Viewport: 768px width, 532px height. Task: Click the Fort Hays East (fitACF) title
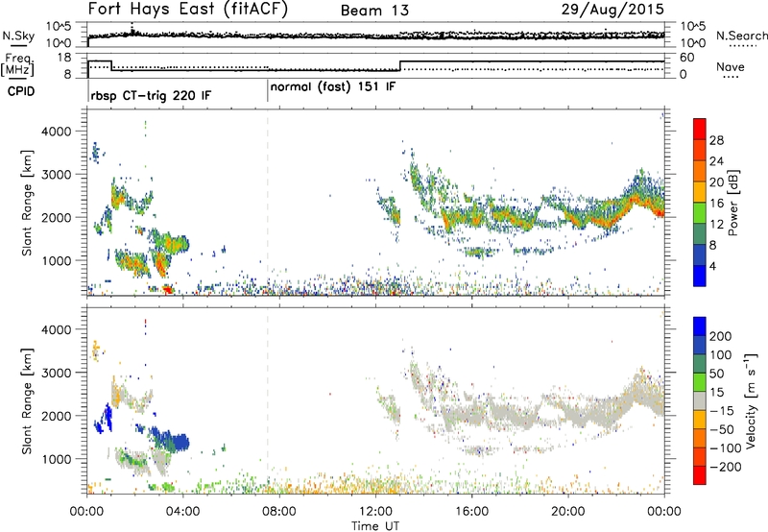(188, 10)
